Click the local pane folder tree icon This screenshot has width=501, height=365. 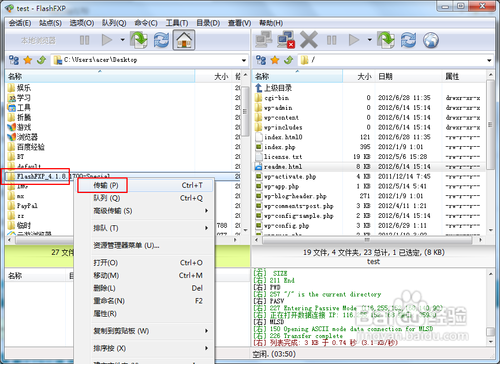(x=14, y=60)
